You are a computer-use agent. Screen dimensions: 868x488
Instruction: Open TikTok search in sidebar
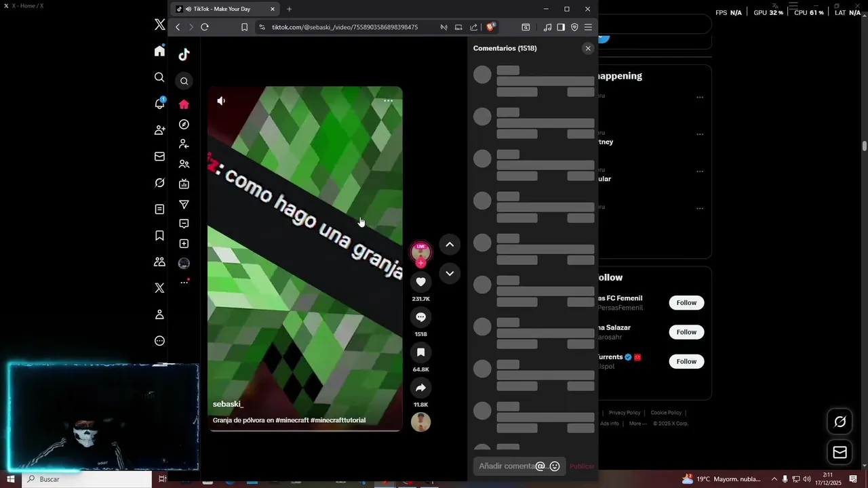(x=184, y=81)
